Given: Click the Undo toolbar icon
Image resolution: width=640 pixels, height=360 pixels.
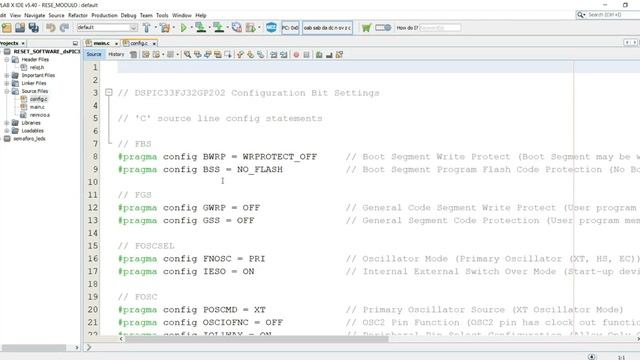Looking at the screenshot, I should tap(51, 28).
